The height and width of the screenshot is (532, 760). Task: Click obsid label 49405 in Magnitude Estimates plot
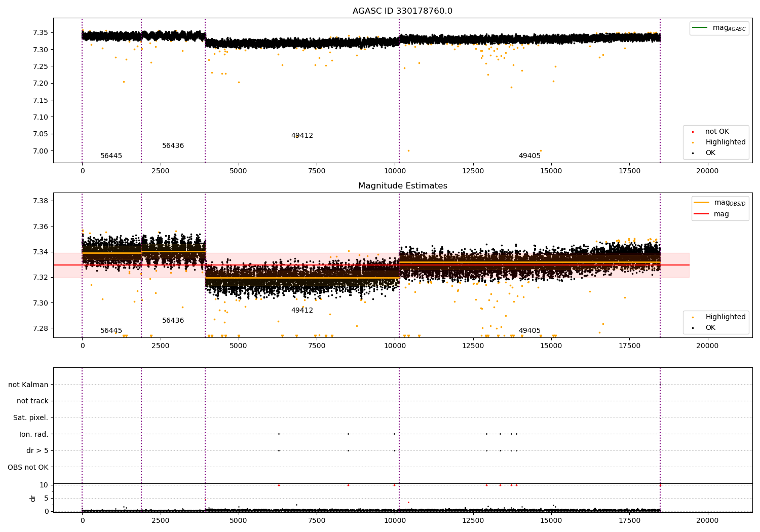(529, 331)
